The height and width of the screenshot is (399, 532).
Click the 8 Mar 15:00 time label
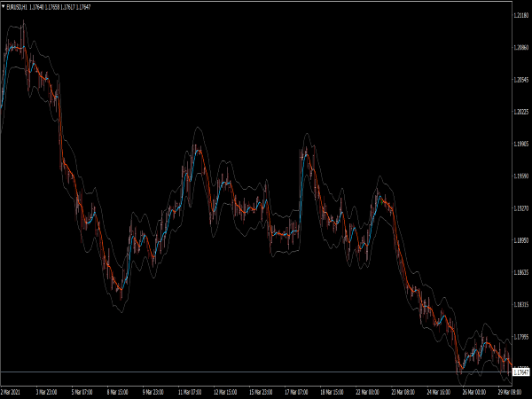tap(117, 392)
